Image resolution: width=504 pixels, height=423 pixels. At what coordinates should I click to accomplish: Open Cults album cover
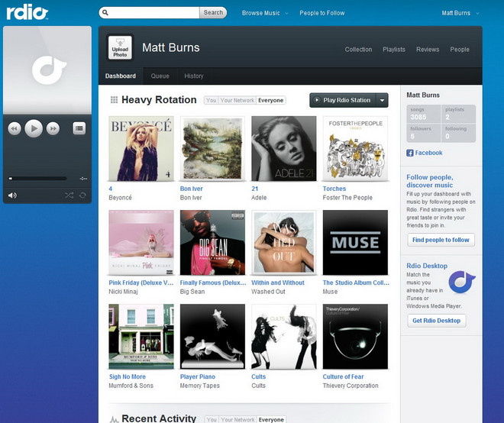[x=284, y=337]
